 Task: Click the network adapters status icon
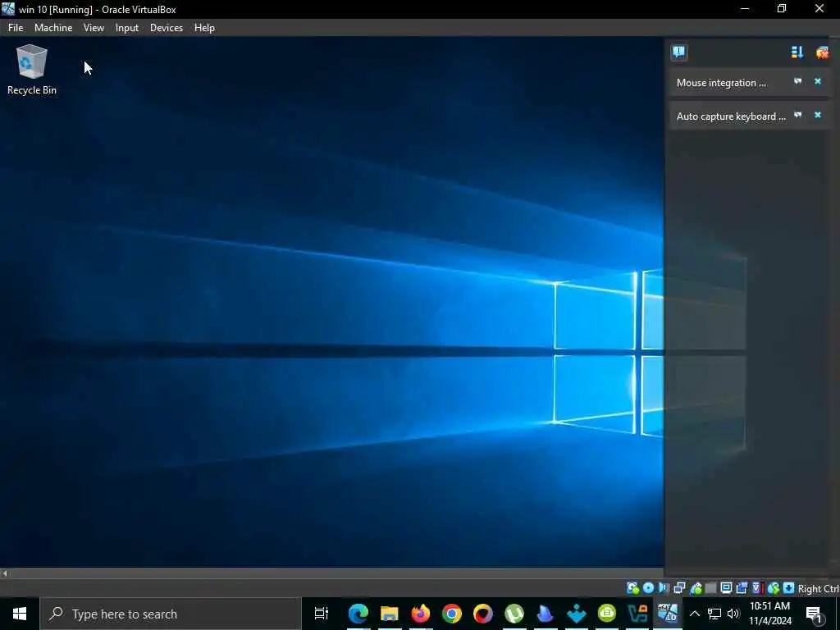pyautogui.click(x=679, y=588)
